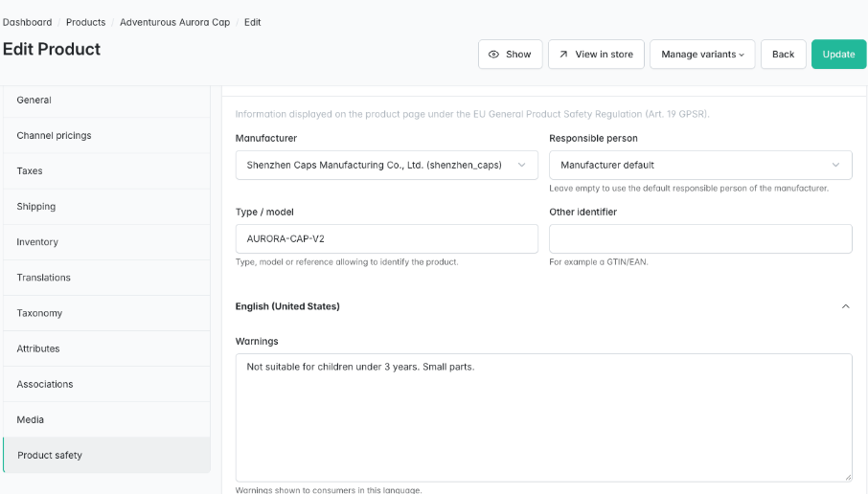This screenshot has height=494, width=868.
Task: Open the Manufacturer dropdown
Action: tap(386, 165)
